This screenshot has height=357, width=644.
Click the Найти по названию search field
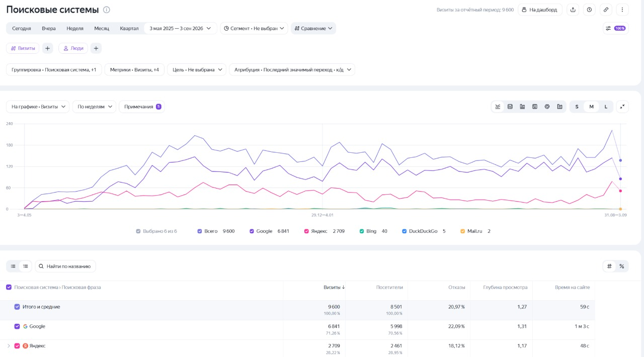click(65, 266)
